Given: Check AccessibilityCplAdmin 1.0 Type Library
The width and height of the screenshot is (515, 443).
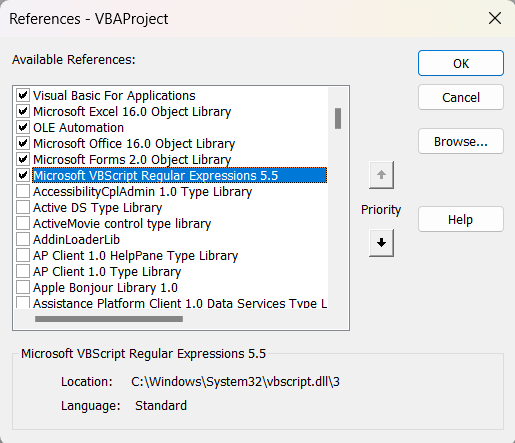Looking at the screenshot, I should 23,192.
